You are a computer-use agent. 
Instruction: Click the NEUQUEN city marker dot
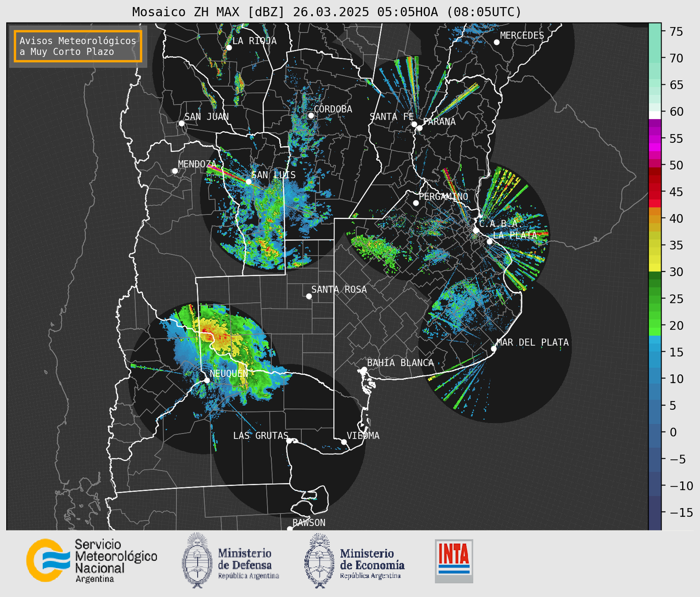coord(207,380)
